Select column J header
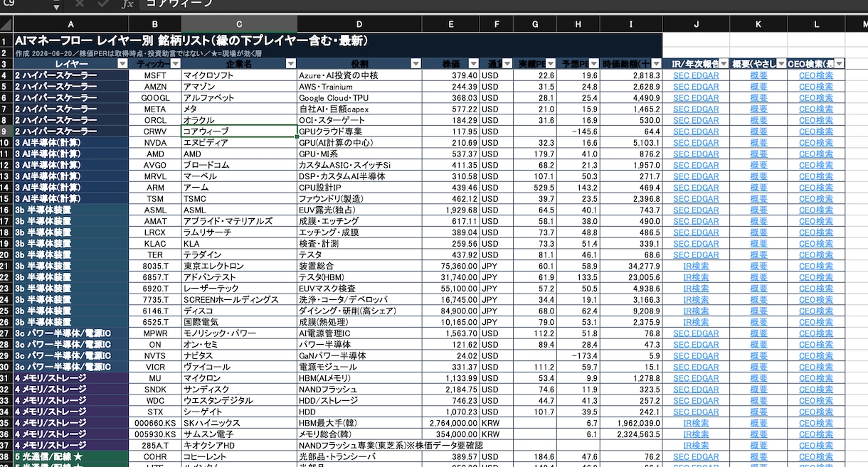 pyautogui.click(x=696, y=24)
